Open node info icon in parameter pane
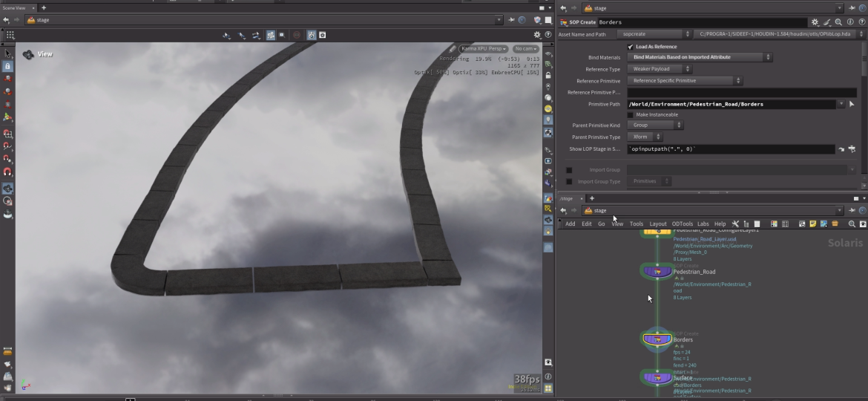The image size is (868, 401). 850,23
